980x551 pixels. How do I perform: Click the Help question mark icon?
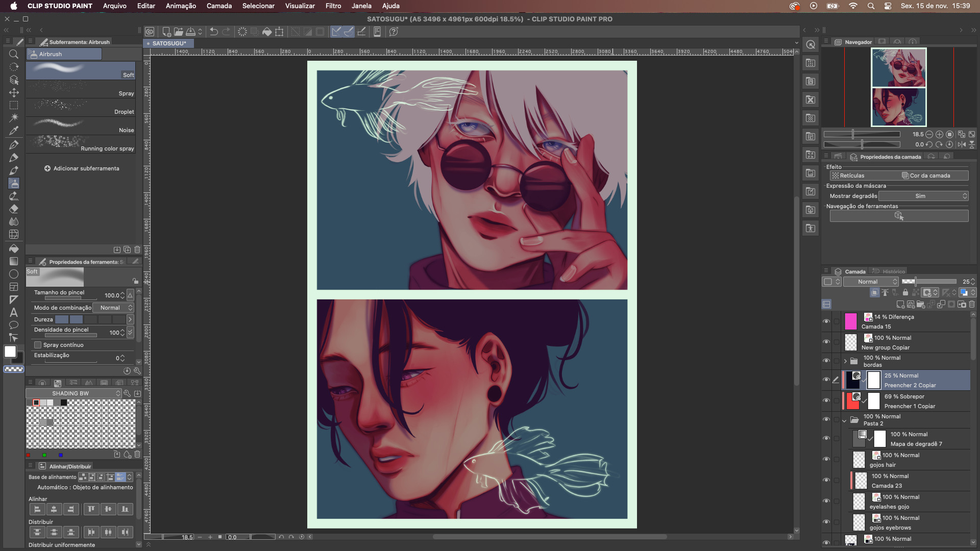[x=394, y=32]
